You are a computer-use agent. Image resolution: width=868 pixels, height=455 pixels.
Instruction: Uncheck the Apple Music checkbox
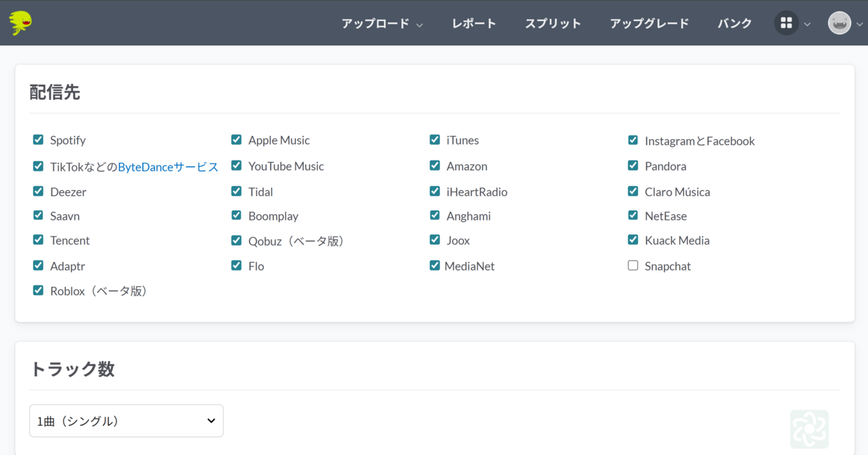pyautogui.click(x=237, y=140)
